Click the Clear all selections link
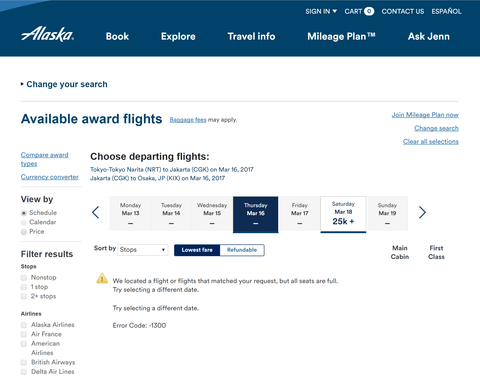Image resolution: width=480 pixels, height=378 pixels. (431, 142)
